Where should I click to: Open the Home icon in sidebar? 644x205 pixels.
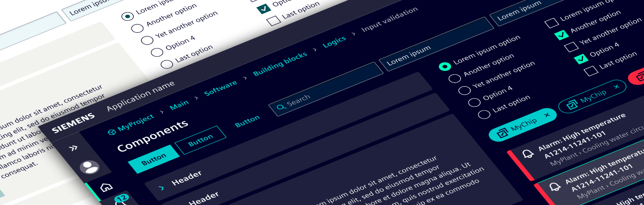pos(107,187)
